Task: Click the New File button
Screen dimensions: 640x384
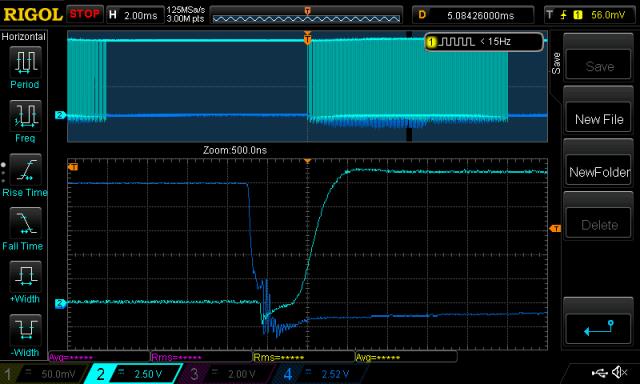Action: 599,119
